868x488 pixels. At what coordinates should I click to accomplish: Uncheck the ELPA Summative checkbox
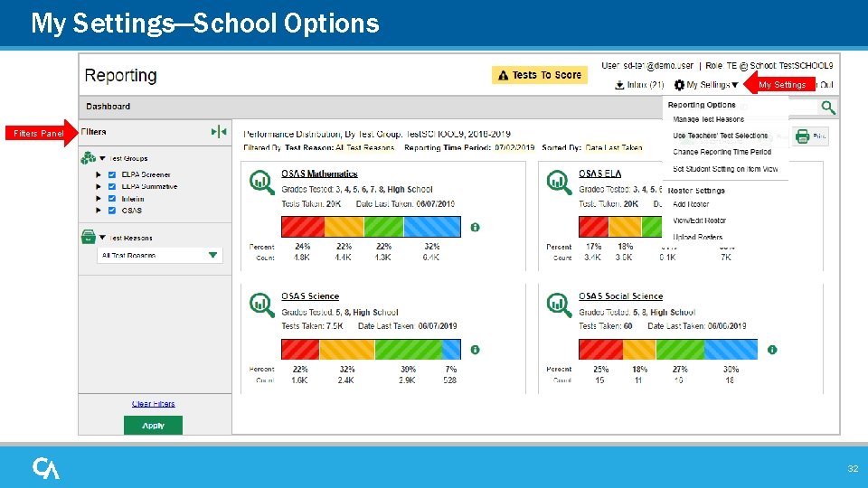[112, 186]
